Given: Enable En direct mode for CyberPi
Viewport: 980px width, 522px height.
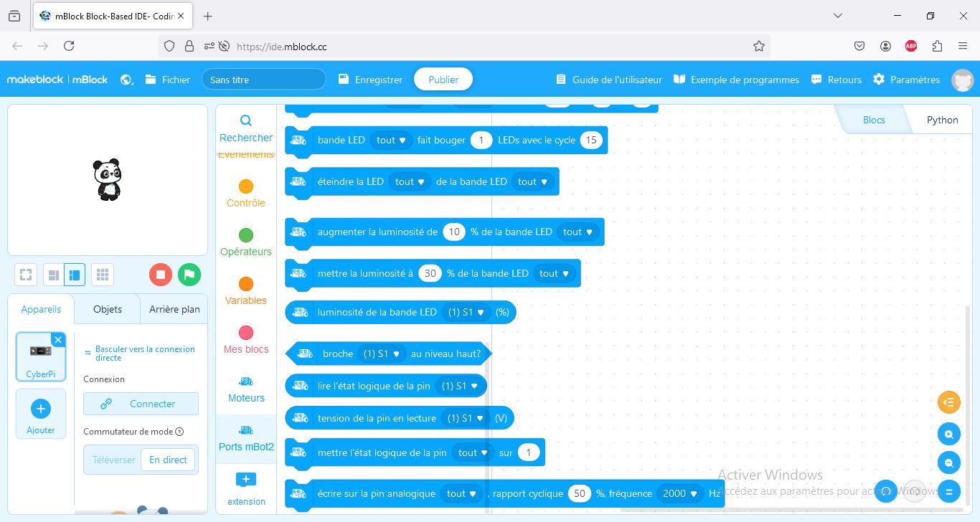Looking at the screenshot, I should [x=168, y=460].
